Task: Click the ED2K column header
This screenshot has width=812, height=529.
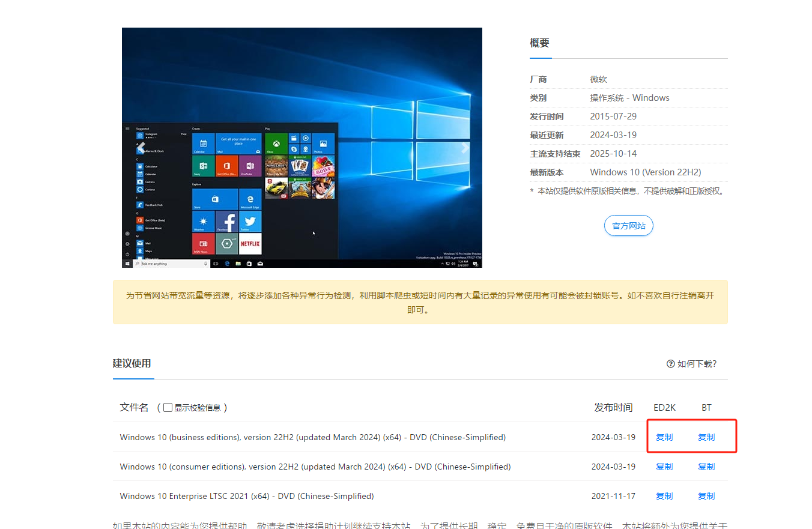Action: click(665, 407)
